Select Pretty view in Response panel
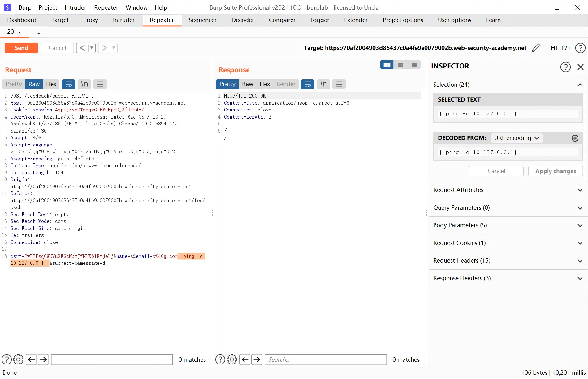This screenshot has width=588, height=379. (x=227, y=84)
